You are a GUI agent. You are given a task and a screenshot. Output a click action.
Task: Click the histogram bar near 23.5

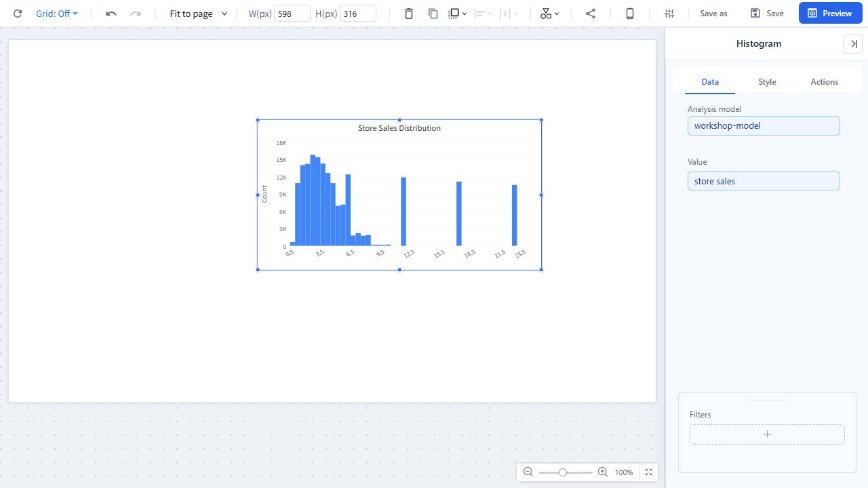point(515,216)
